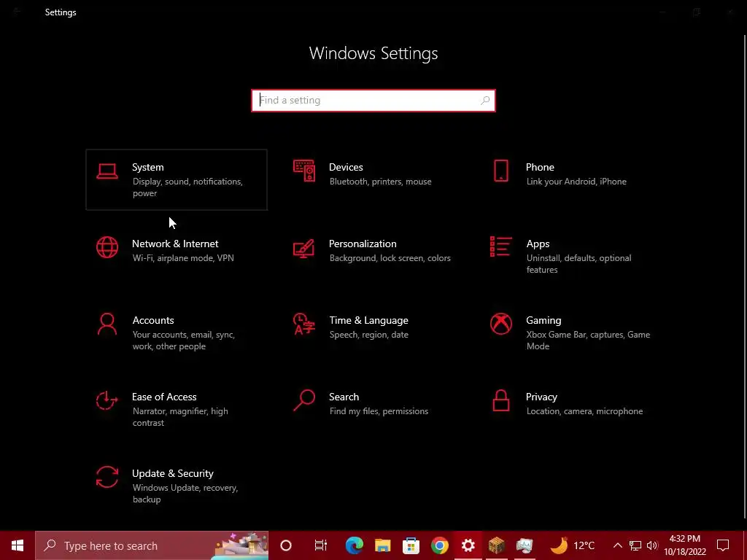
Task: Click inside the Find a setting field
Action: (373, 101)
